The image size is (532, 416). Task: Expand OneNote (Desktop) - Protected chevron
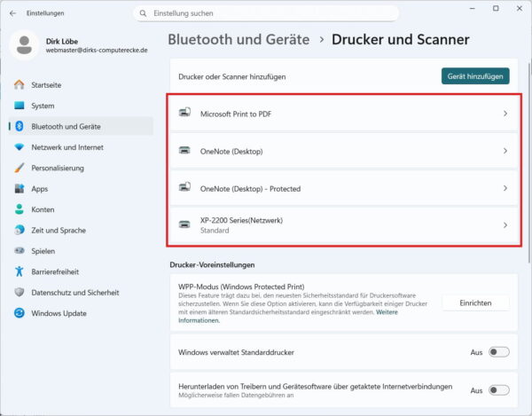(x=505, y=188)
